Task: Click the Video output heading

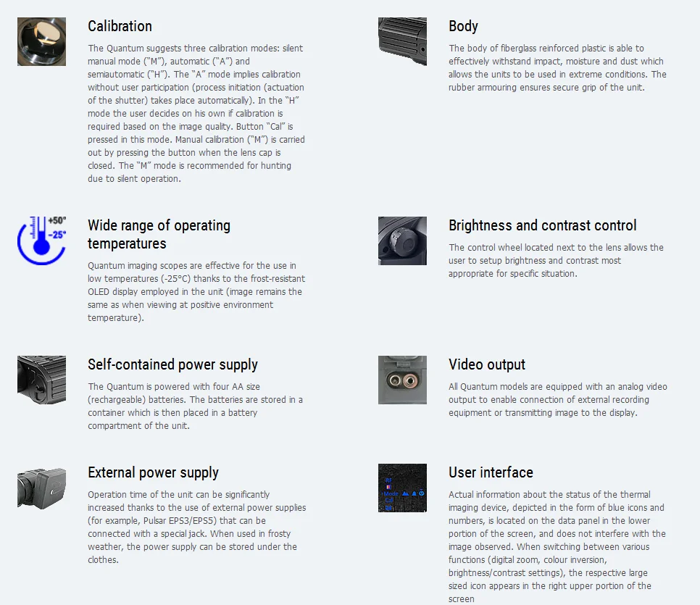Action: point(487,364)
